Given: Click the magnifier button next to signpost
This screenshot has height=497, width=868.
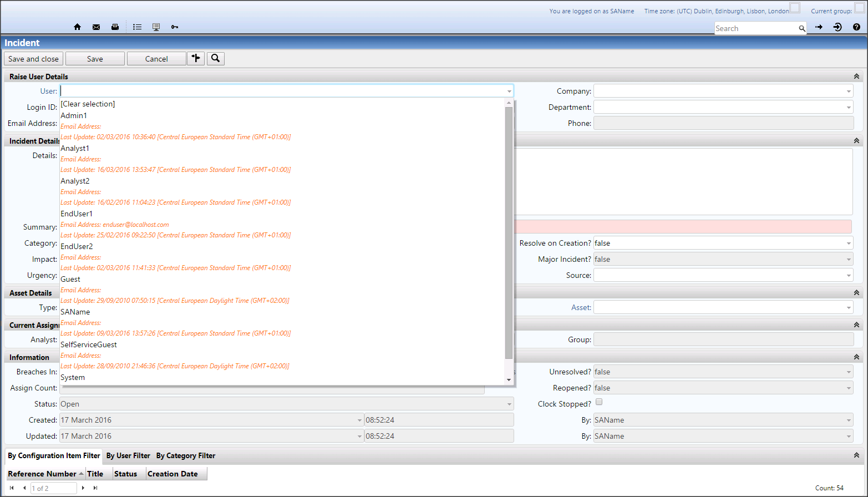Looking at the screenshot, I should click(216, 58).
